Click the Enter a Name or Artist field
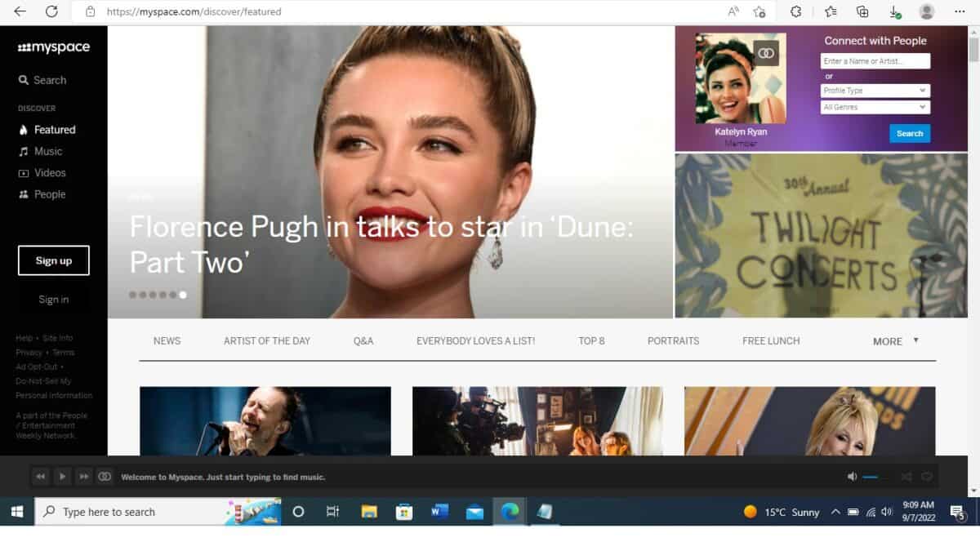Screen dimensions: 980x551 pyautogui.click(x=875, y=61)
